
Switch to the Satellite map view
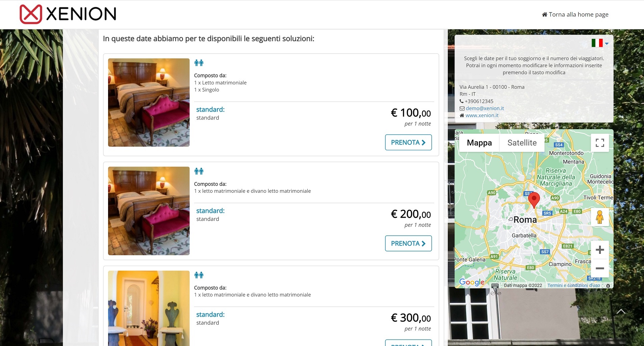[522, 143]
